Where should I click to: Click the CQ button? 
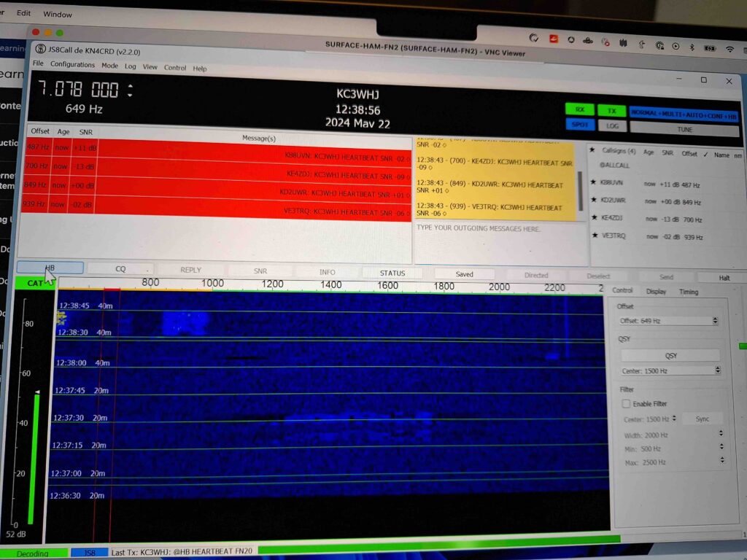[x=120, y=269]
